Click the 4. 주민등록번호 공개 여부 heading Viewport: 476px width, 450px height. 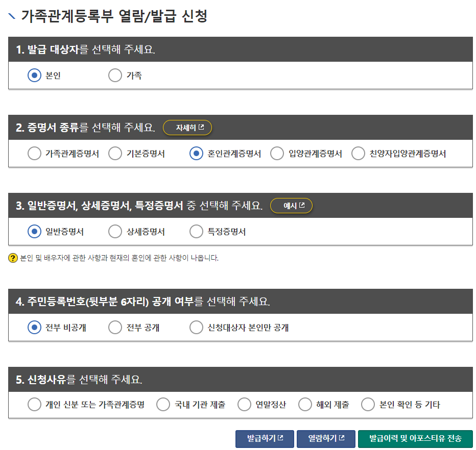click(142, 302)
